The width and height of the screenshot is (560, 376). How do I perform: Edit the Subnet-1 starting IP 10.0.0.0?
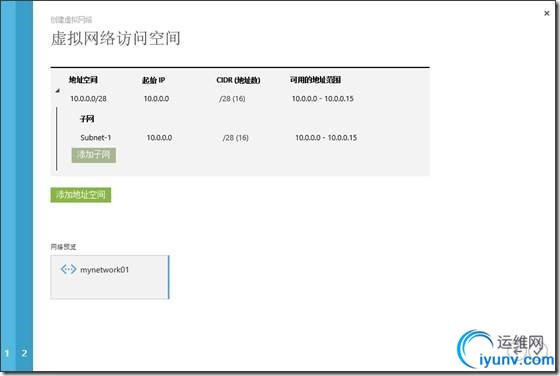[159, 138]
